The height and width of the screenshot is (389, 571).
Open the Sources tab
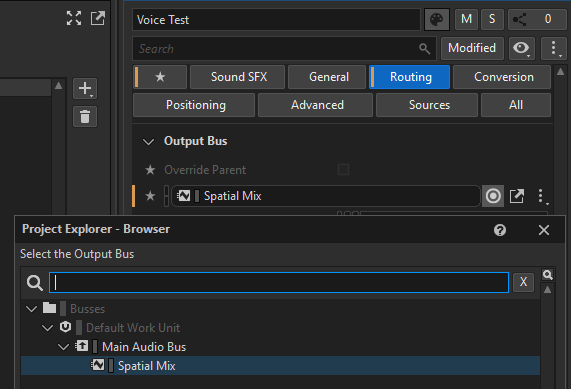click(x=427, y=105)
